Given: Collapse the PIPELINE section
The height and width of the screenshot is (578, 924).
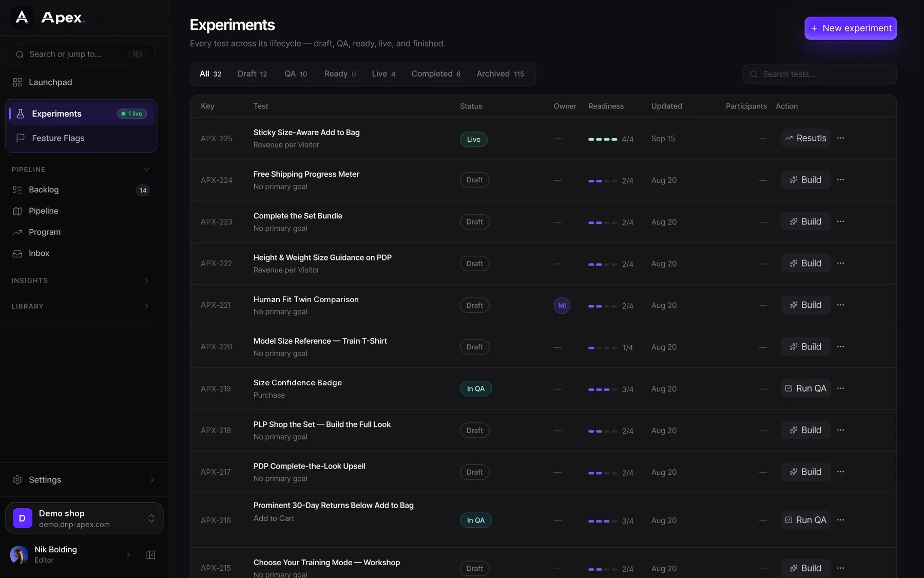Looking at the screenshot, I should tap(146, 170).
